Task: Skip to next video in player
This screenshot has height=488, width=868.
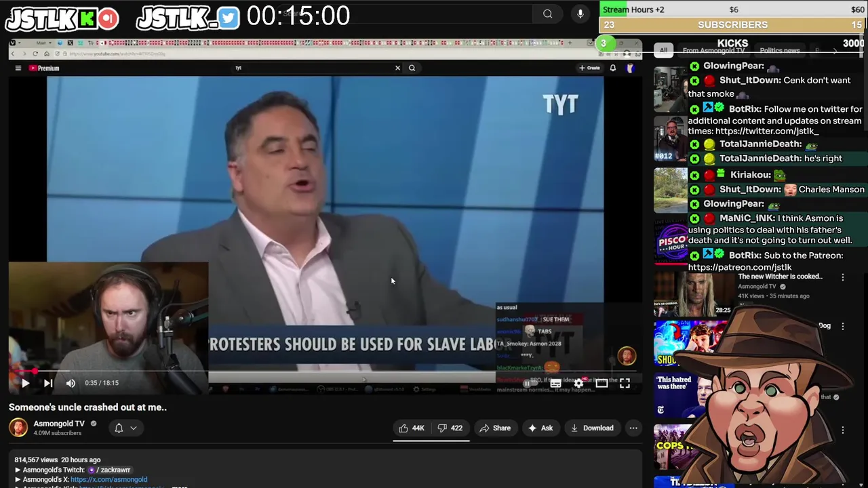Action: [x=48, y=383]
